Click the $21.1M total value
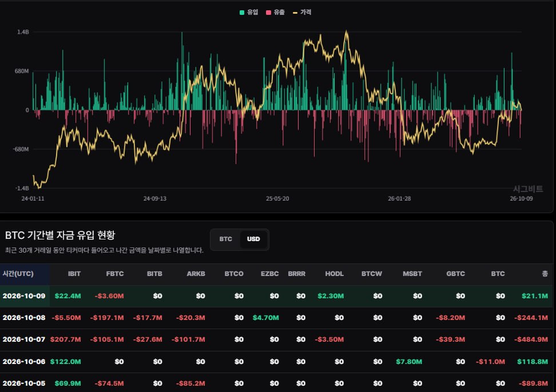 click(535, 296)
